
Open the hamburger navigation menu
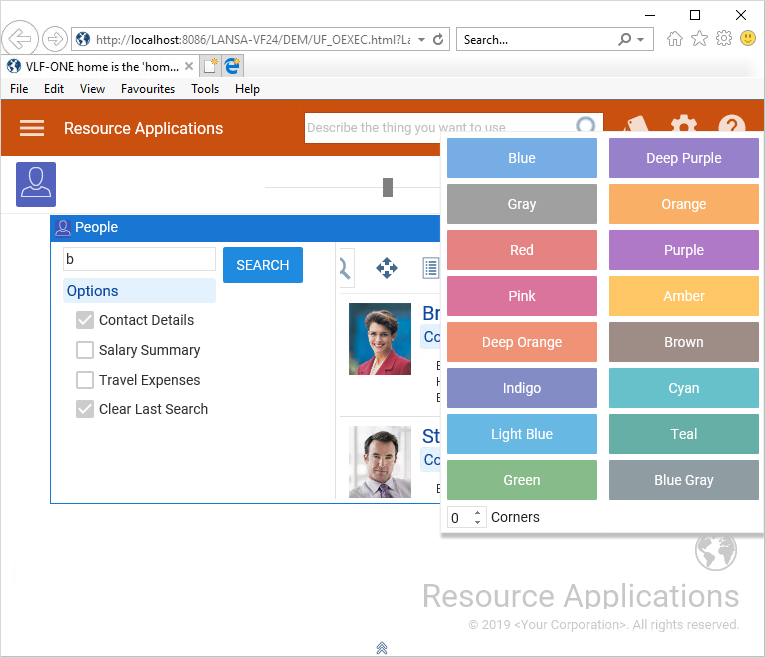(x=32, y=128)
